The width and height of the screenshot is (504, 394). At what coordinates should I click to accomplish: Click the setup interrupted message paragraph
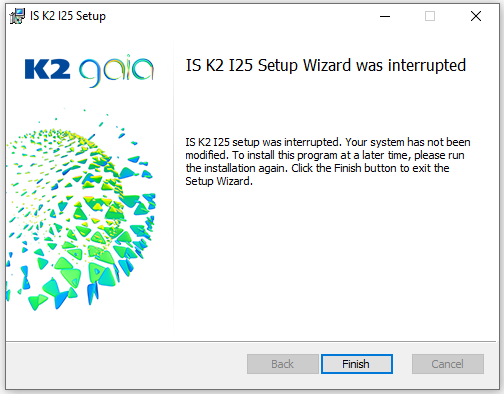click(328, 162)
